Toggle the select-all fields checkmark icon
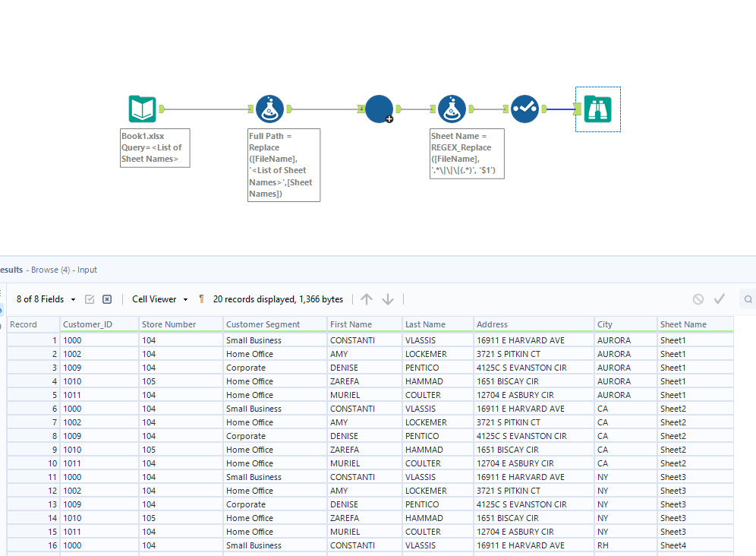This screenshot has width=756, height=556. click(90, 299)
